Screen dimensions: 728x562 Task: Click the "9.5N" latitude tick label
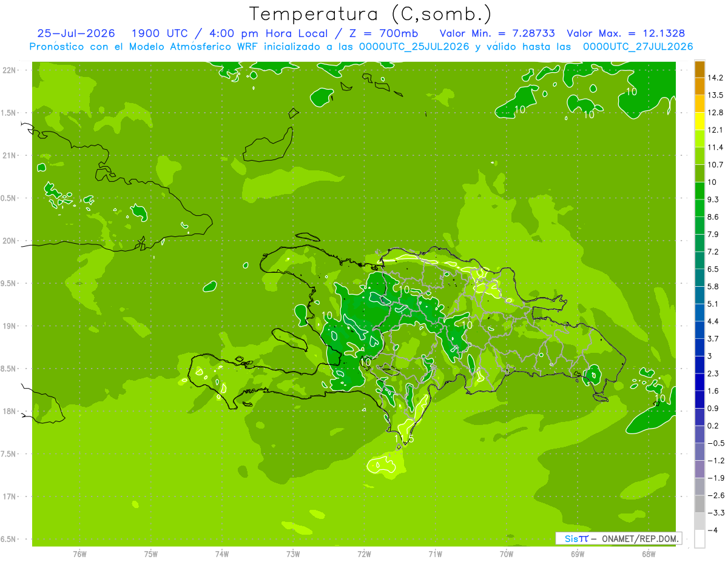click(9, 284)
